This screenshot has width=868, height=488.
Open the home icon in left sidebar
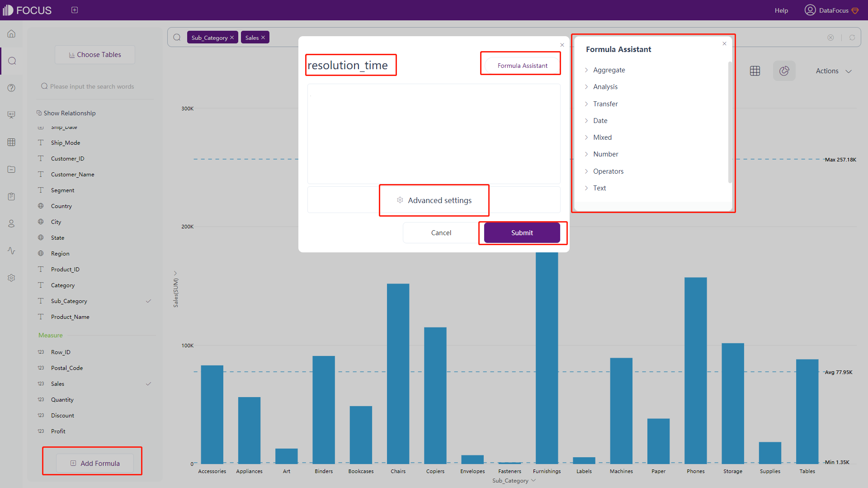tap(12, 34)
